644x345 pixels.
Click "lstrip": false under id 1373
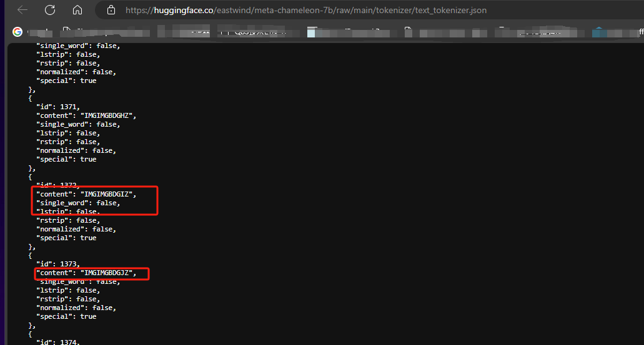[x=68, y=291]
